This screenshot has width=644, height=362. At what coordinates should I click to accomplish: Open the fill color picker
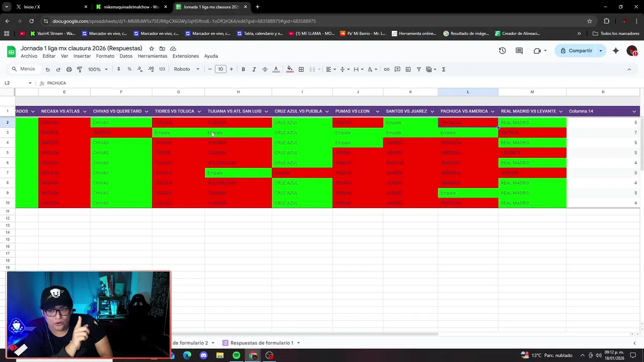coord(290,69)
